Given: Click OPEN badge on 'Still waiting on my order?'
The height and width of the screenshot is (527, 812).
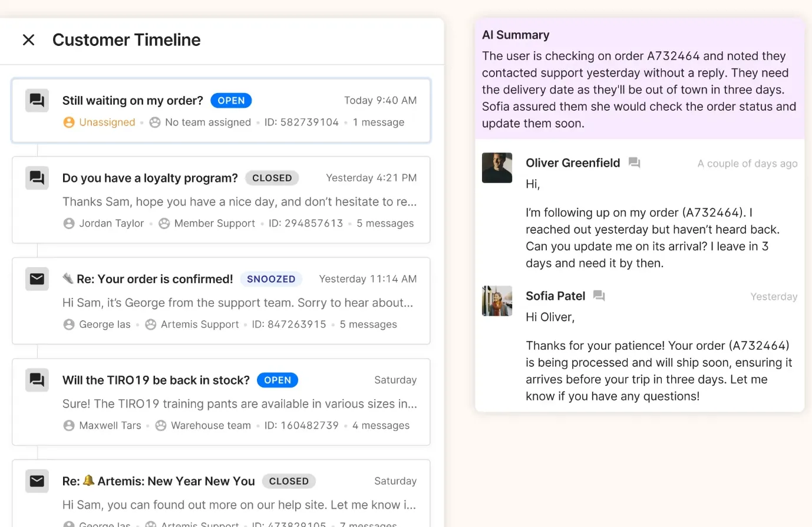Looking at the screenshot, I should pos(231,101).
